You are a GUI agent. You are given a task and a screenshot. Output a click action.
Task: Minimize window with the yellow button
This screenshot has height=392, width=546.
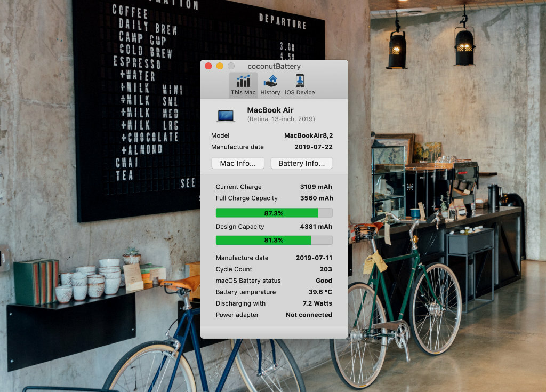220,66
